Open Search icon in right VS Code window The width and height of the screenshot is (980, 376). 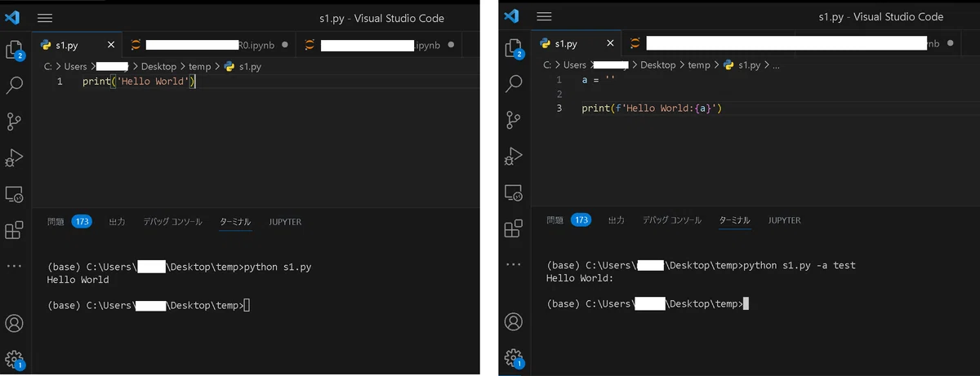(x=514, y=83)
